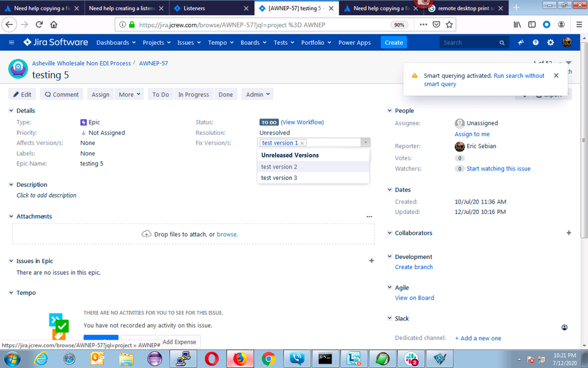The image size is (588, 368).
Task: Save page to Pocket icon
Action: pyautogui.click(x=436, y=25)
